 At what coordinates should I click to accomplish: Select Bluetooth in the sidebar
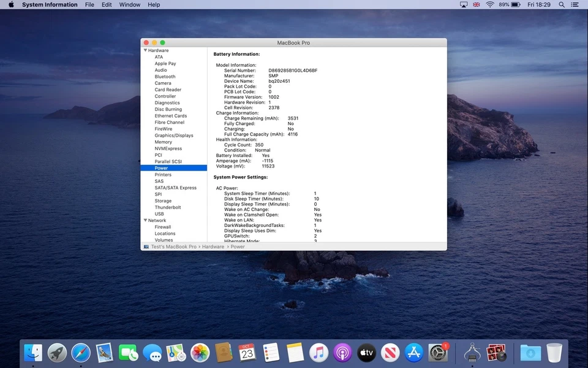click(x=165, y=76)
